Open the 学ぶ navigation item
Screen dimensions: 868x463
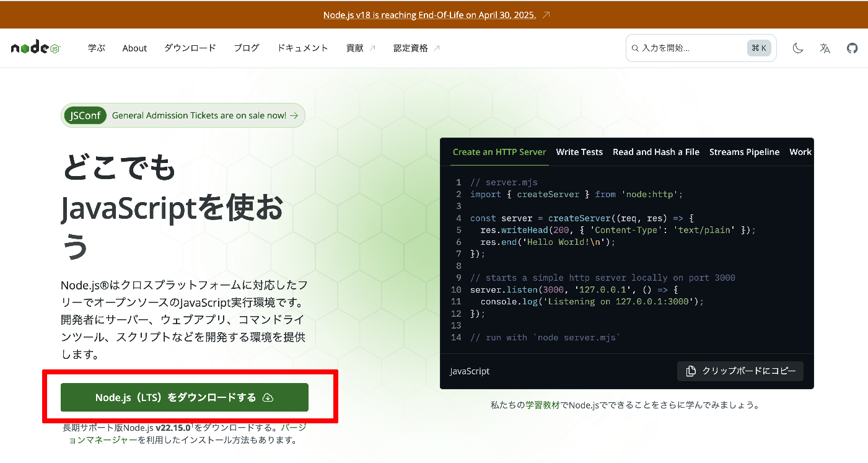[97, 48]
